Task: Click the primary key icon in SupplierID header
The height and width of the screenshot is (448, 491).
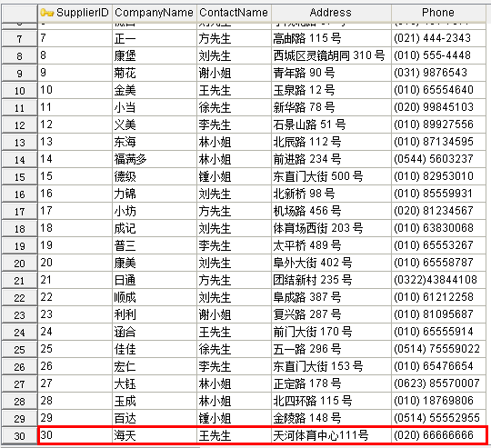Action: click(x=47, y=13)
